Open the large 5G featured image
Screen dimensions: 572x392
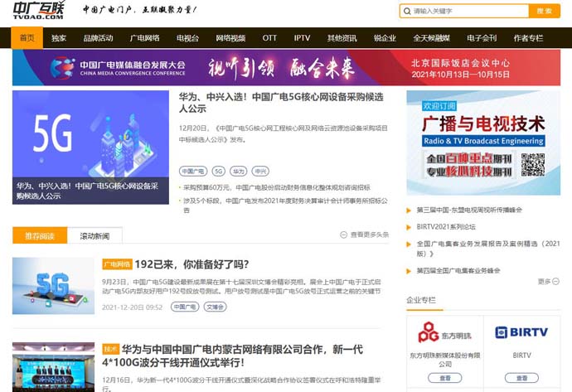pyautogui.click(x=90, y=148)
